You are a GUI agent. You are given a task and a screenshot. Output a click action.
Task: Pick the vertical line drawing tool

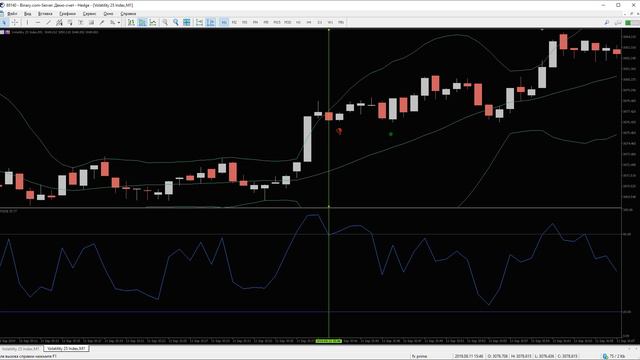click(27, 22)
